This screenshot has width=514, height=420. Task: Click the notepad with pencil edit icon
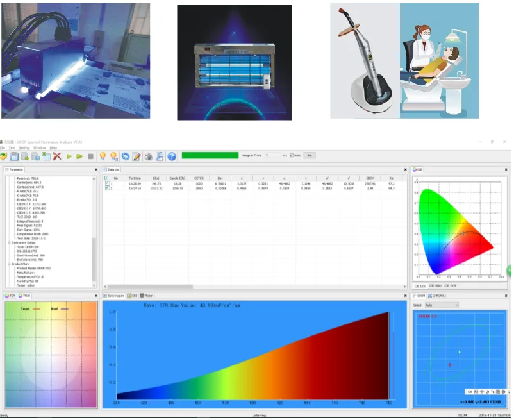tap(137, 156)
